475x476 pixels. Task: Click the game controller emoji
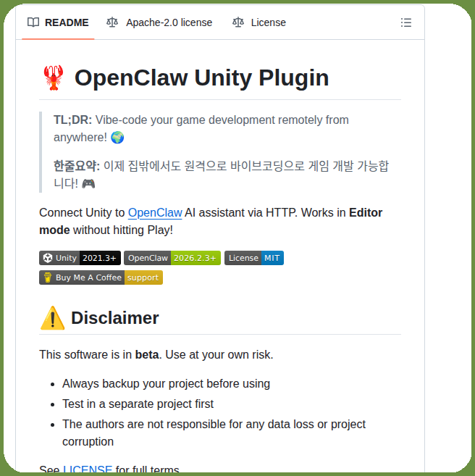pyautogui.click(x=88, y=183)
